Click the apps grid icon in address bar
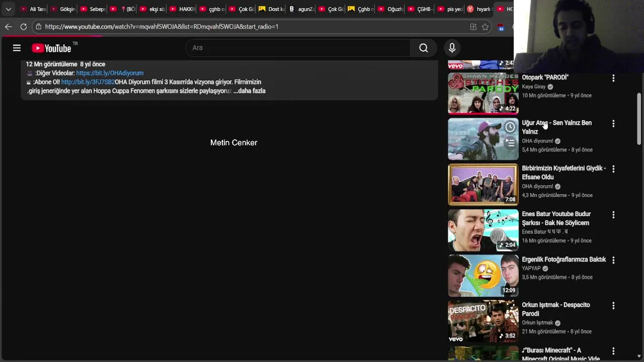The image size is (644, 362). [x=473, y=27]
